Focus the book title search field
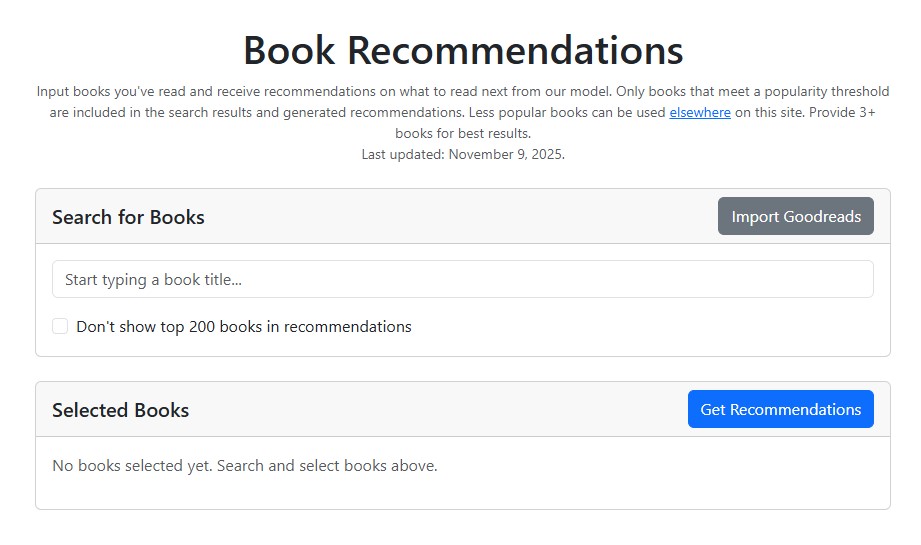The width and height of the screenshot is (921, 545). 462,279
